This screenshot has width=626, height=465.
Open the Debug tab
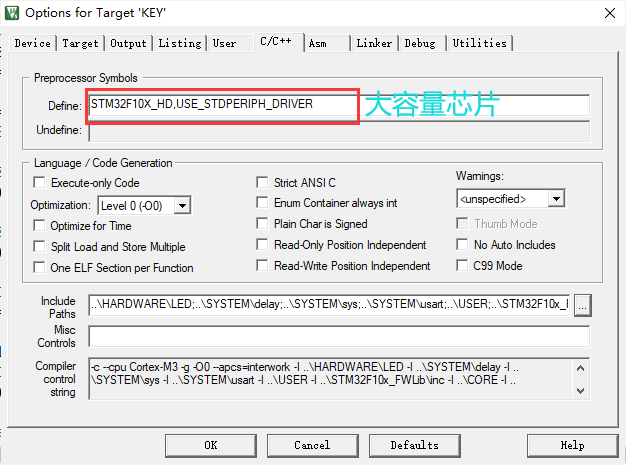click(420, 43)
